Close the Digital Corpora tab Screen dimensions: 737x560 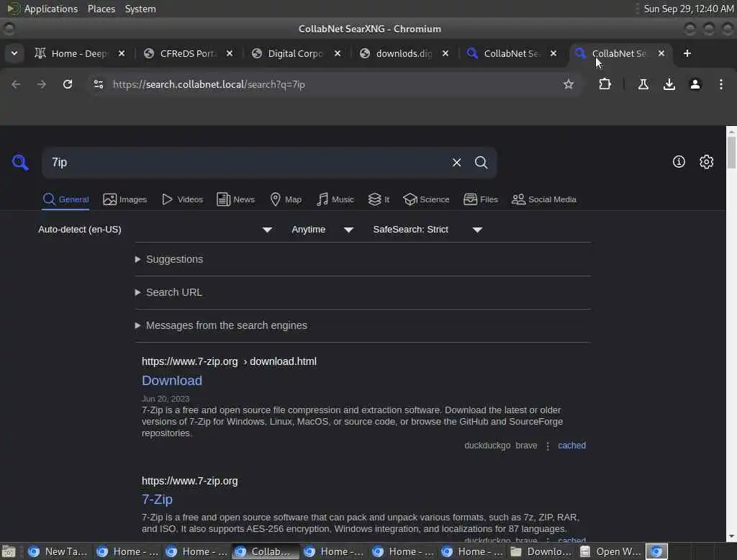(338, 53)
